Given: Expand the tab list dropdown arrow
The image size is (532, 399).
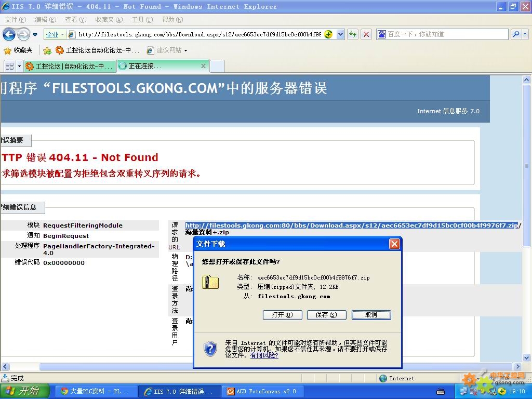Looking at the screenshot, I should [x=19, y=66].
